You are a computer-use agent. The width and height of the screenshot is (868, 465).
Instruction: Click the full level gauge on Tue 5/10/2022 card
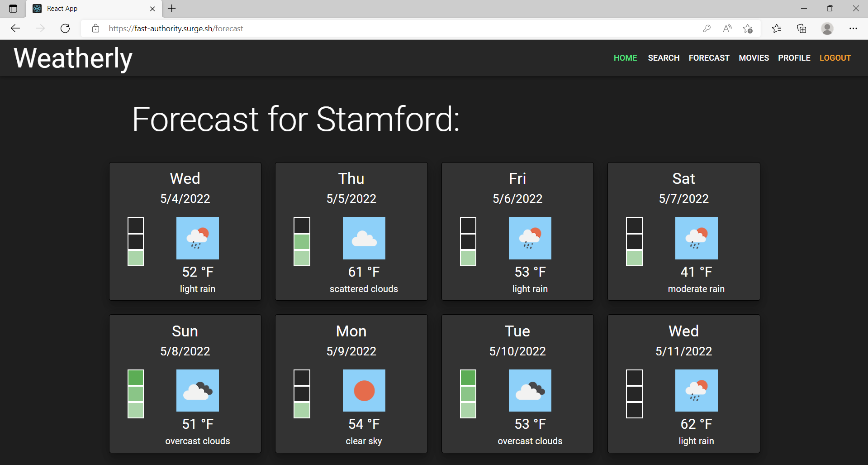tap(468, 394)
